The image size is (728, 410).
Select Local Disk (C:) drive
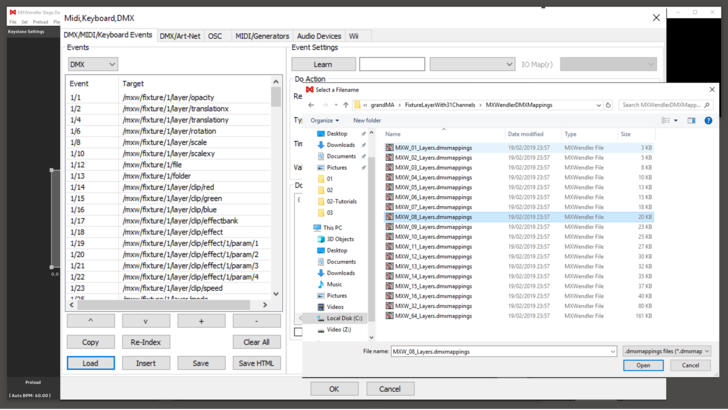click(x=344, y=318)
